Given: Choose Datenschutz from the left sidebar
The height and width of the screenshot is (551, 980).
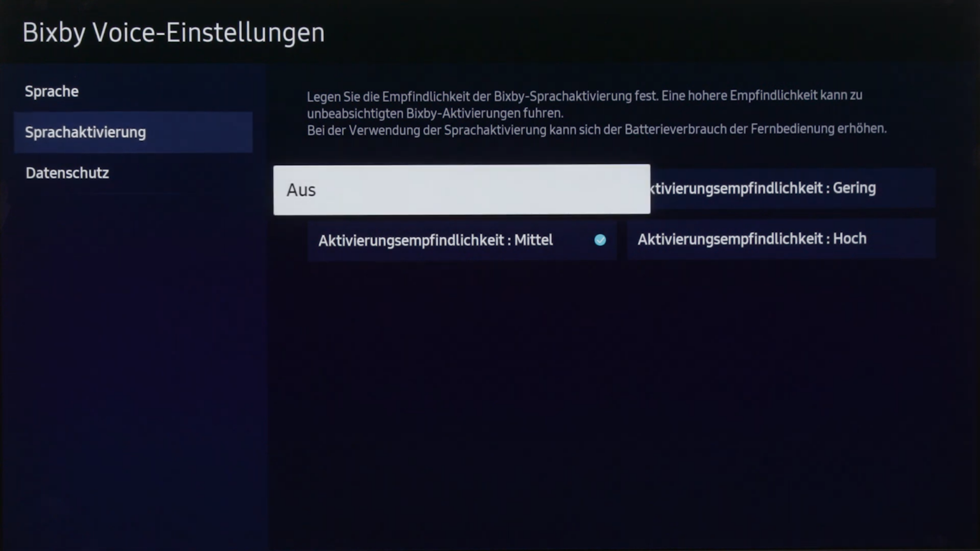Looking at the screenshot, I should (x=67, y=173).
